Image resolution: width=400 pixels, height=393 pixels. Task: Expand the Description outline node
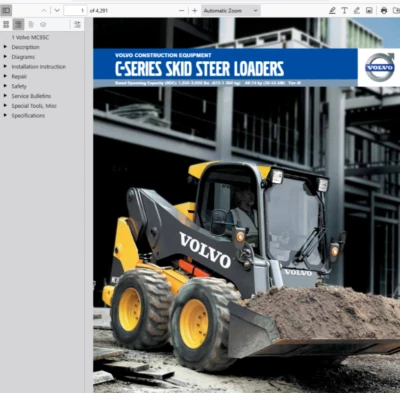click(x=5, y=47)
